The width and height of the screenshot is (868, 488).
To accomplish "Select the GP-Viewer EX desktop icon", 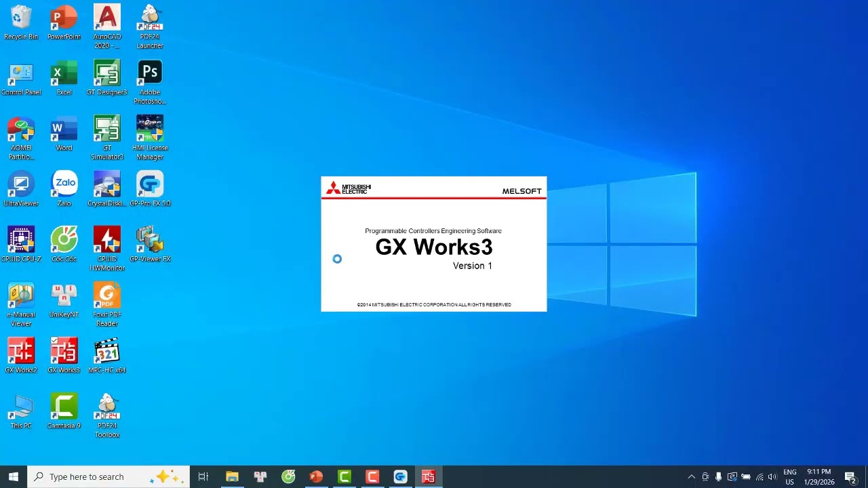I will [150, 245].
